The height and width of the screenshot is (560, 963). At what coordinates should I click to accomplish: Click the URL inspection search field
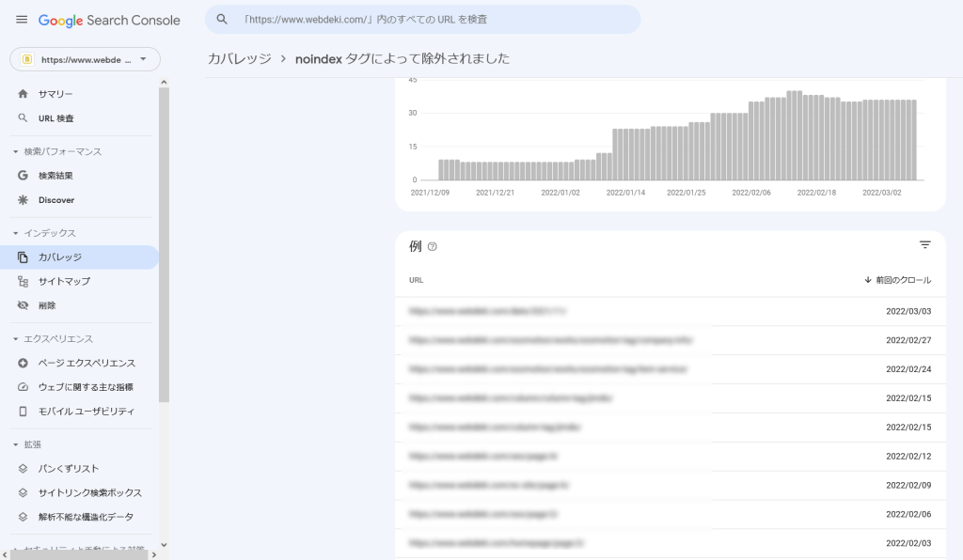pyautogui.click(x=423, y=19)
